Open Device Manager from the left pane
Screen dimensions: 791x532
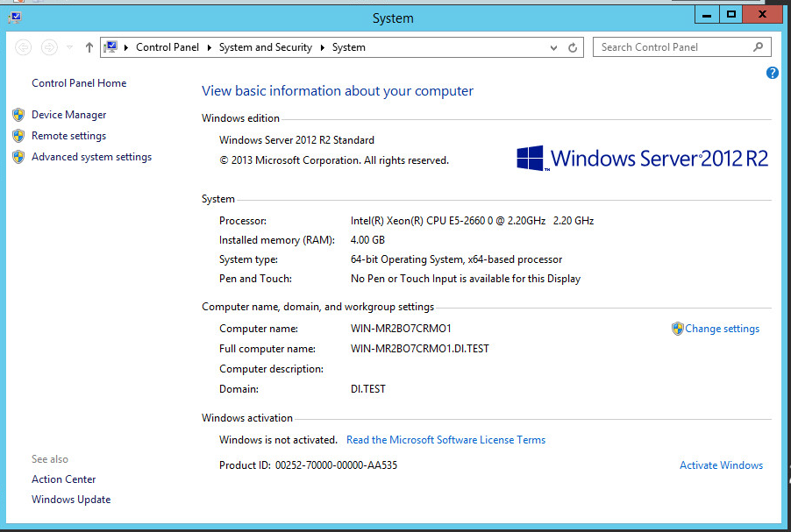coord(68,115)
